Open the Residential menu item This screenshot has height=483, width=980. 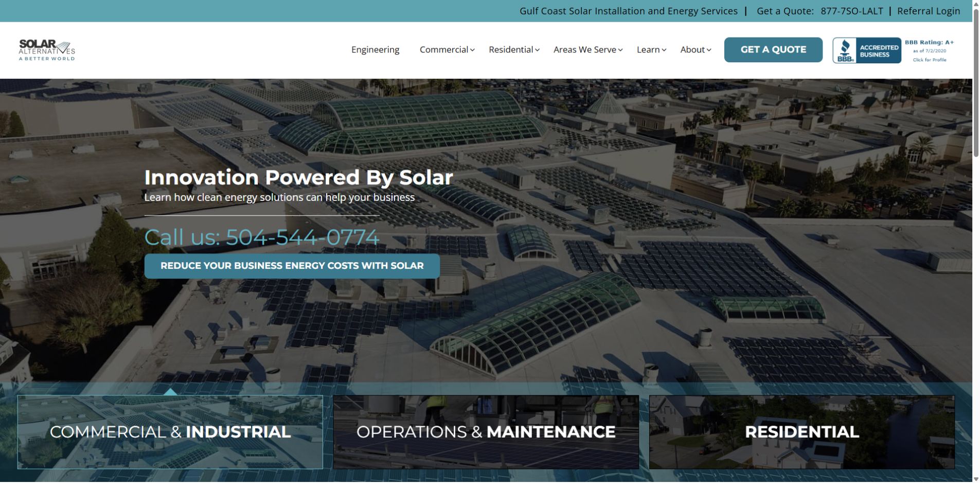point(511,49)
